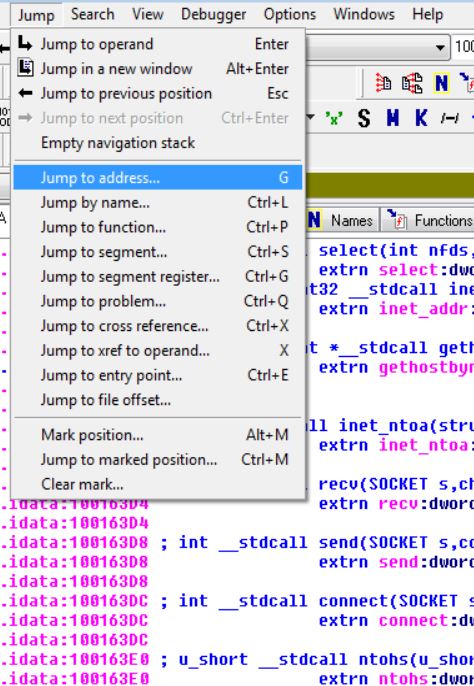474x686 pixels.
Task: Select Jump to address menu entry
Action: (x=158, y=178)
